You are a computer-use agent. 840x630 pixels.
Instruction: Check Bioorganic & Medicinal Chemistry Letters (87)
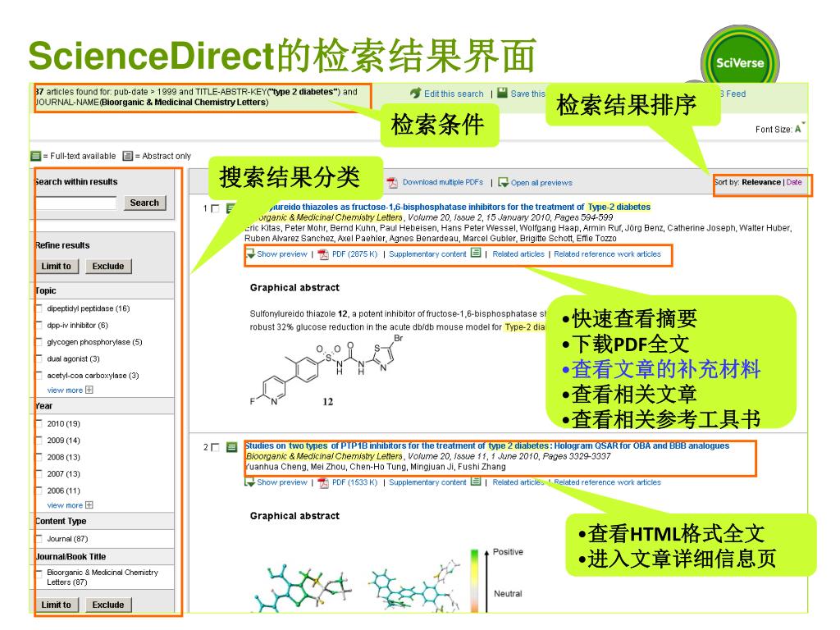pos(39,573)
